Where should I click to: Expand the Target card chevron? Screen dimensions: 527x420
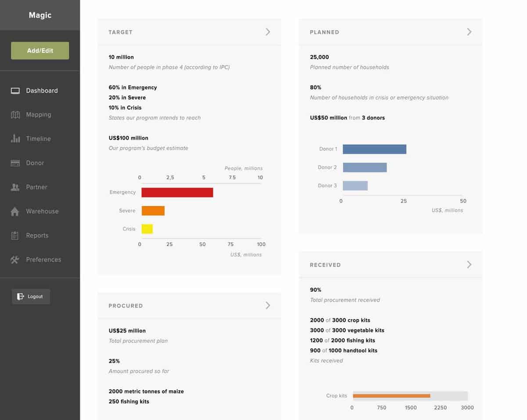268,32
